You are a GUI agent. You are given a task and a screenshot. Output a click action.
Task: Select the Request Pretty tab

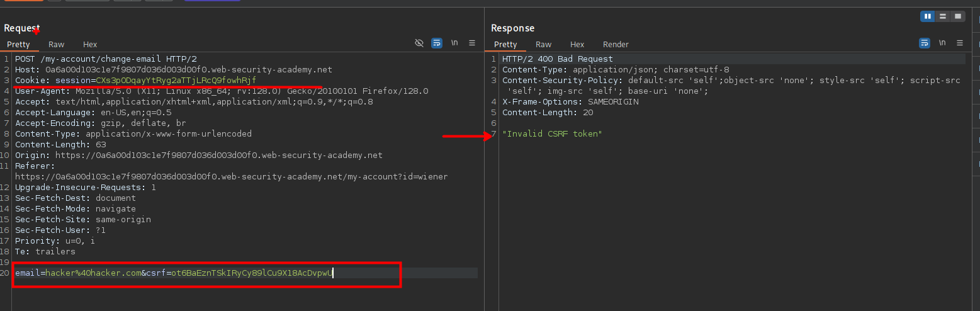pos(18,45)
